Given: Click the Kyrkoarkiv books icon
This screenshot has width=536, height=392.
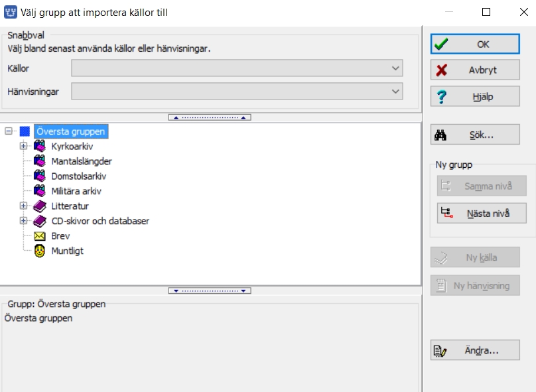Looking at the screenshot, I should [x=40, y=146].
